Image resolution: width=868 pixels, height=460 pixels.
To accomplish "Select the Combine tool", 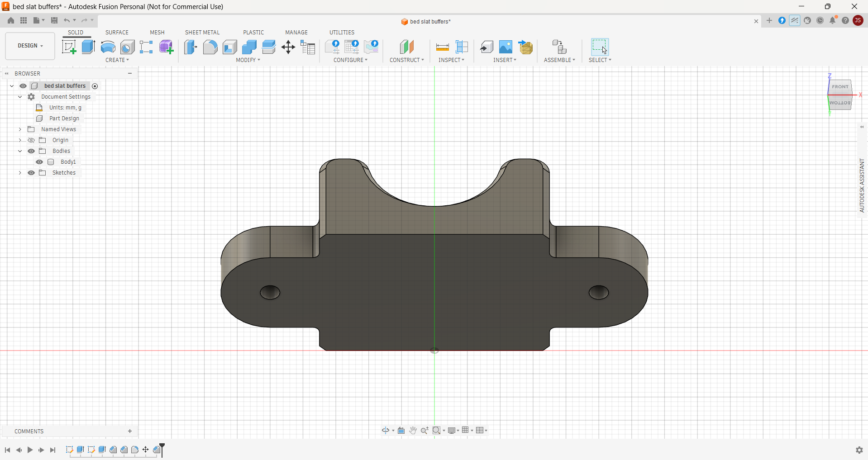I will (x=249, y=47).
